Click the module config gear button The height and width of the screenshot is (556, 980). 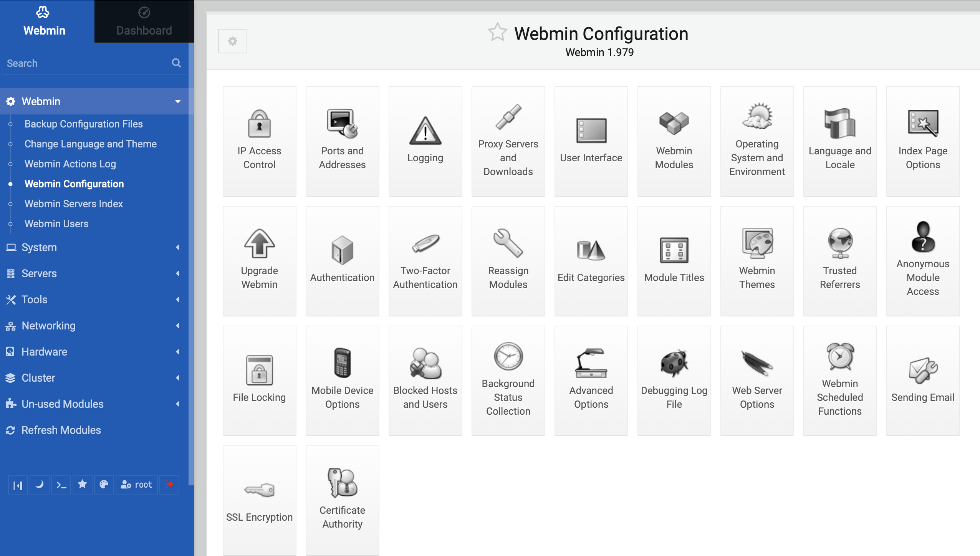click(232, 41)
